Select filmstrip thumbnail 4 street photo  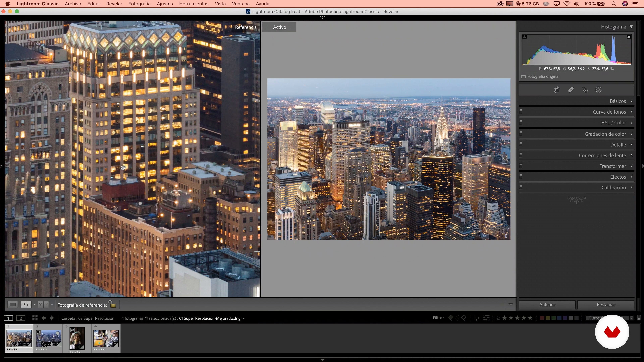coord(106,338)
